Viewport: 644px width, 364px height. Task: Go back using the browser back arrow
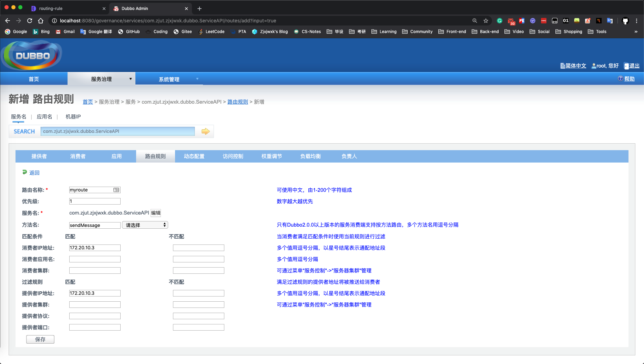8,21
